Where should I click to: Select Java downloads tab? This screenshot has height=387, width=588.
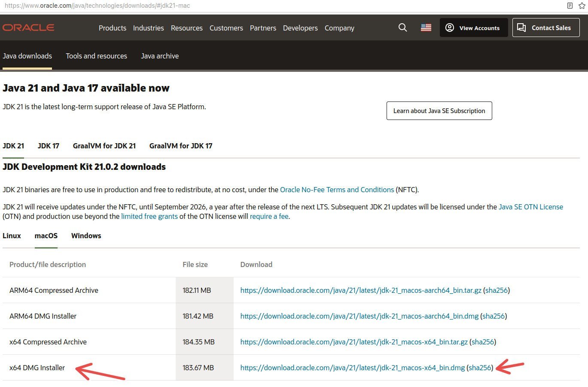pyautogui.click(x=27, y=56)
